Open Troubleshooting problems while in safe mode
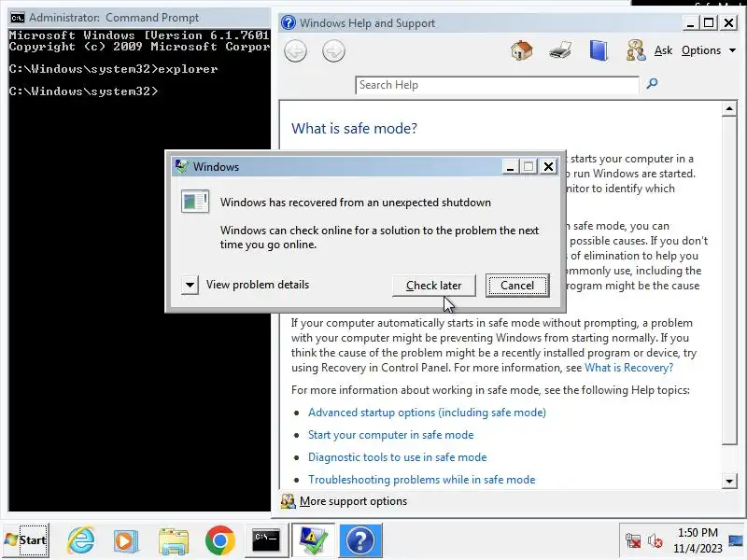This screenshot has width=747, height=560. coord(422,480)
